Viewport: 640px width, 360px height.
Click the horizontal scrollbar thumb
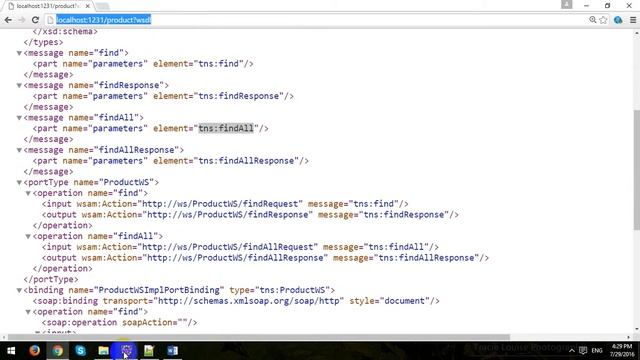259,337
